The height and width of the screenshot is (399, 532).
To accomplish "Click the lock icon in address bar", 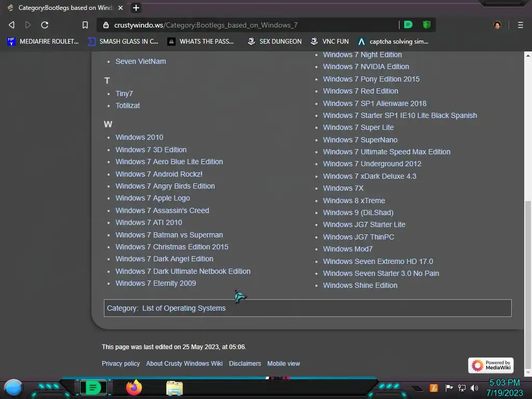I will click(x=106, y=25).
